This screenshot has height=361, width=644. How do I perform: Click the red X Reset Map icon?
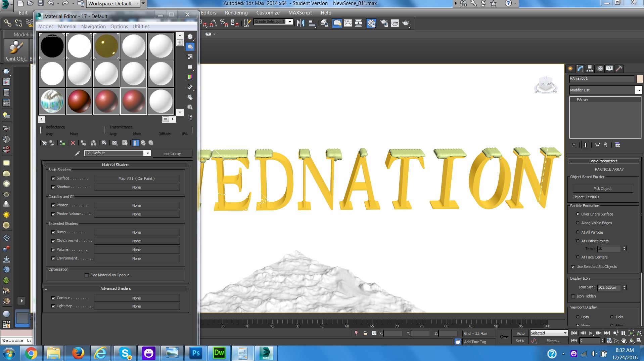point(73,143)
